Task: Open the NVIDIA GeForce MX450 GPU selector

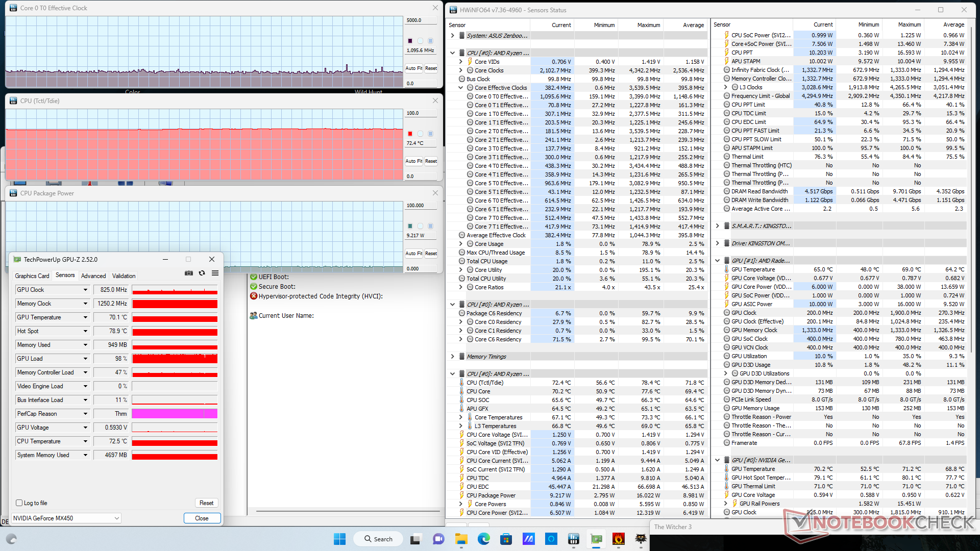Action: [x=66, y=518]
